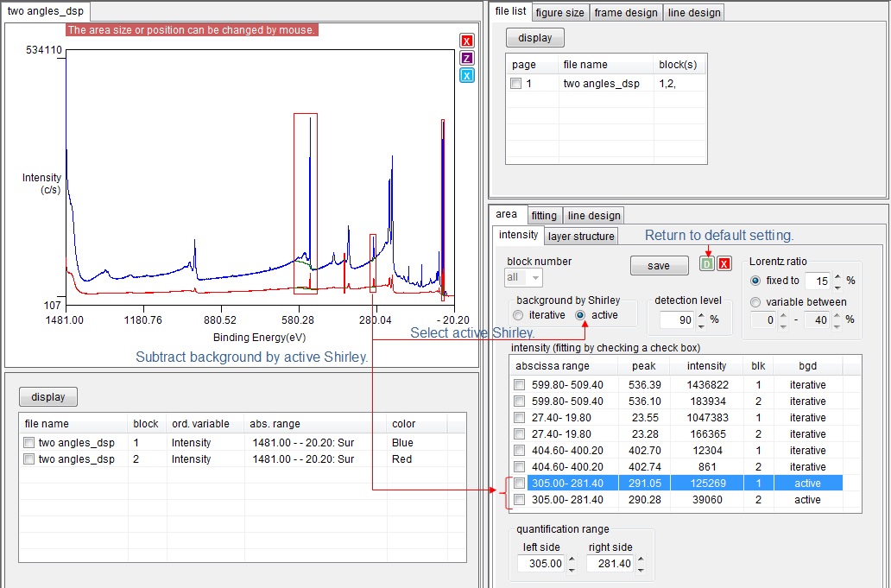Viewport: 891px width, 588px height.
Task: Switch to the fitting tab
Action: click(x=543, y=216)
